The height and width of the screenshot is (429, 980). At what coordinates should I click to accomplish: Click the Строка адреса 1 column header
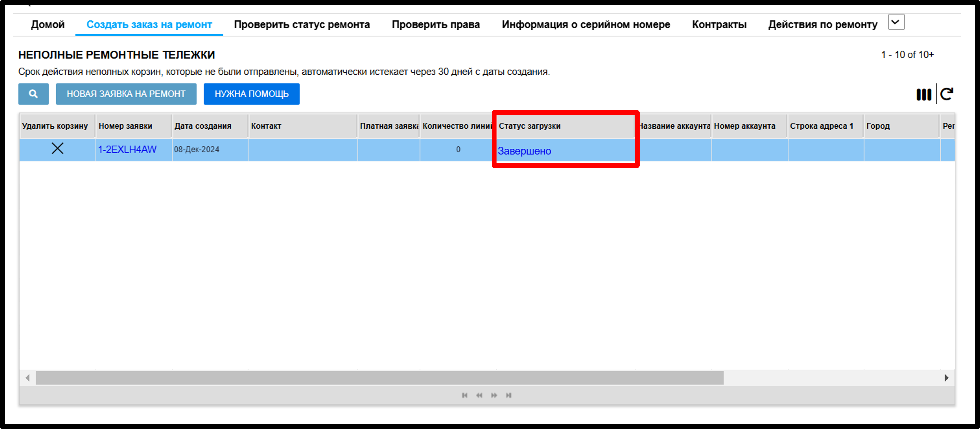pyautogui.click(x=825, y=126)
